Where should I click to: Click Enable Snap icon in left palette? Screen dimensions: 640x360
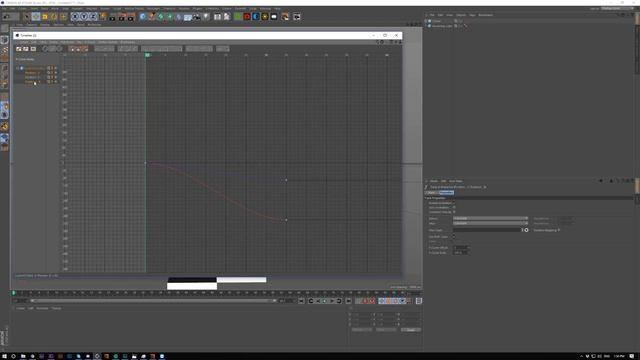click(x=4, y=127)
